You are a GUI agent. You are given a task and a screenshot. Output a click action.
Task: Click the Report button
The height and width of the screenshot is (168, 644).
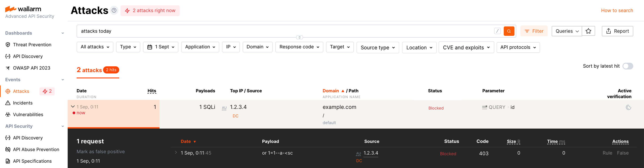click(x=617, y=31)
